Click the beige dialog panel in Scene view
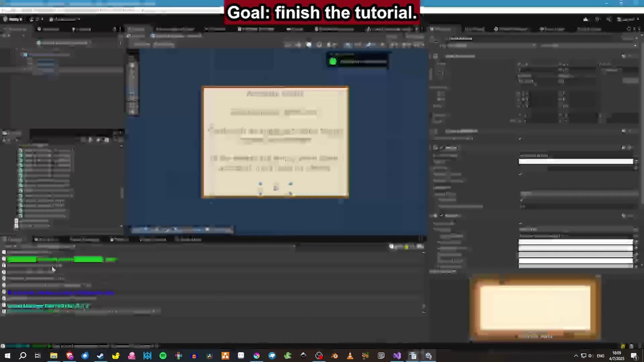 (x=275, y=142)
